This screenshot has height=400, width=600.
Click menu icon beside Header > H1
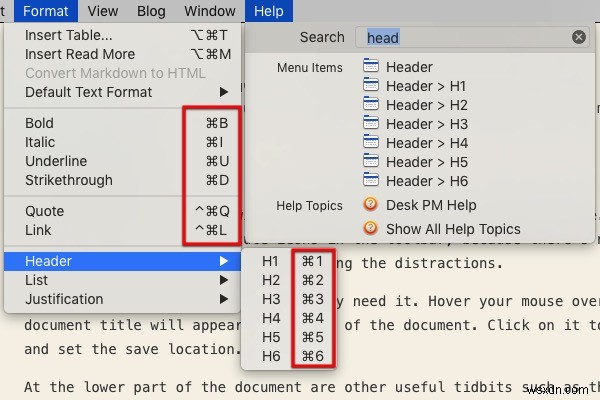(371, 85)
